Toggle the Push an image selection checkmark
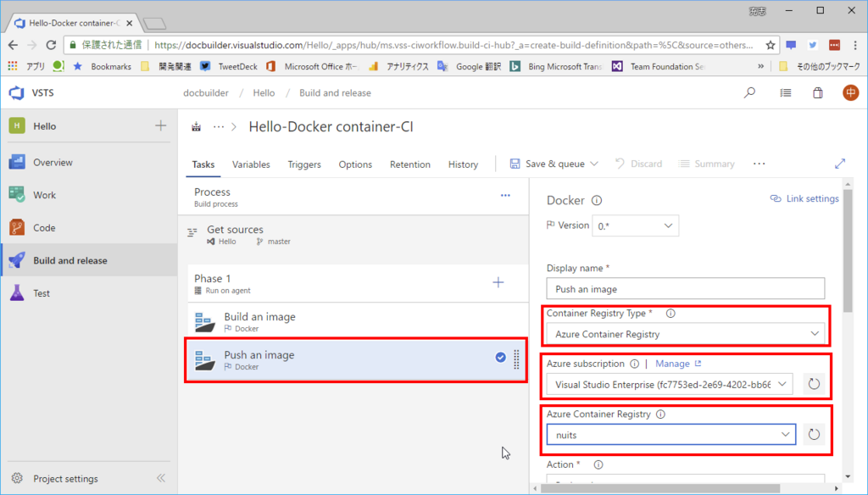This screenshot has height=495, width=868. pyautogui.click(x=500, y=357)
